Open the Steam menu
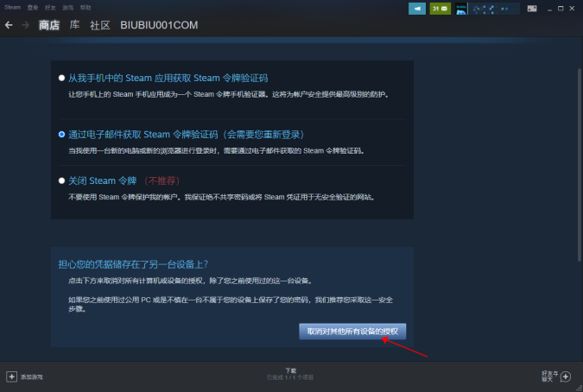Screen dimensions: 583x392 [11, 7]
